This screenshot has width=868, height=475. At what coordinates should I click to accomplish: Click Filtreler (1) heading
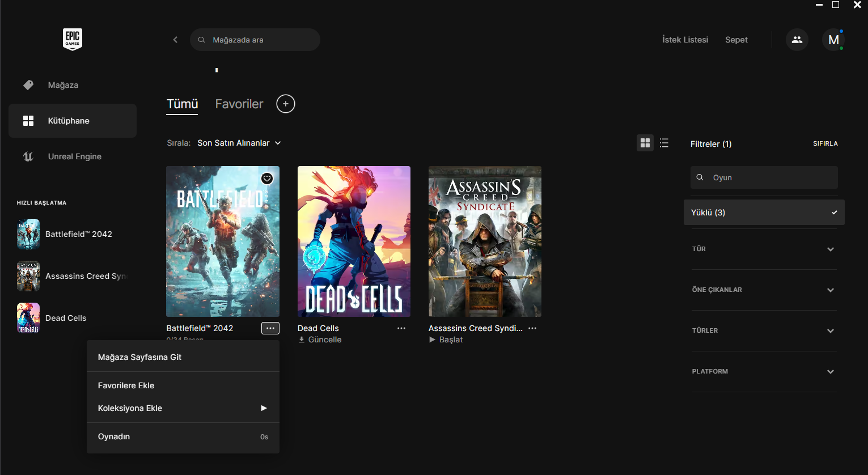(711, 144)
